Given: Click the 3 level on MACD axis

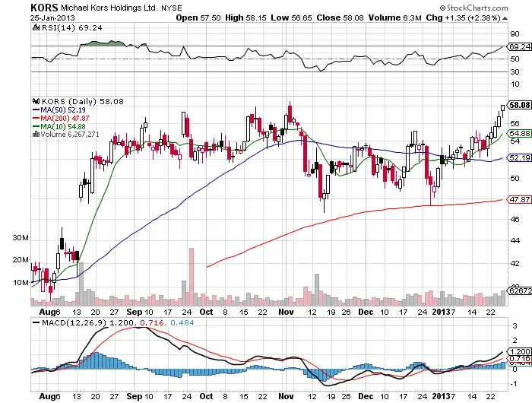Looking at the screenshot, I should (515, 326).
